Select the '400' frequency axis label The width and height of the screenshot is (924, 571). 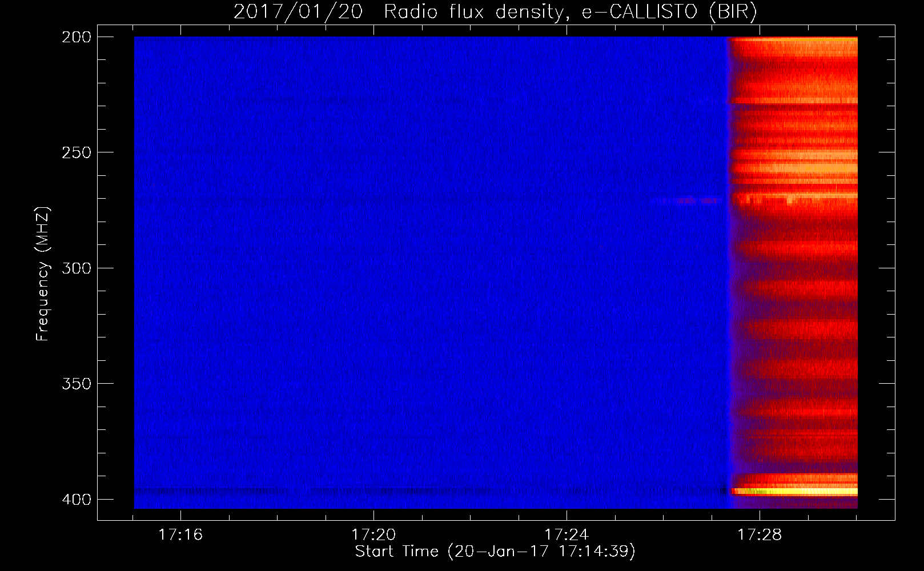76,499
